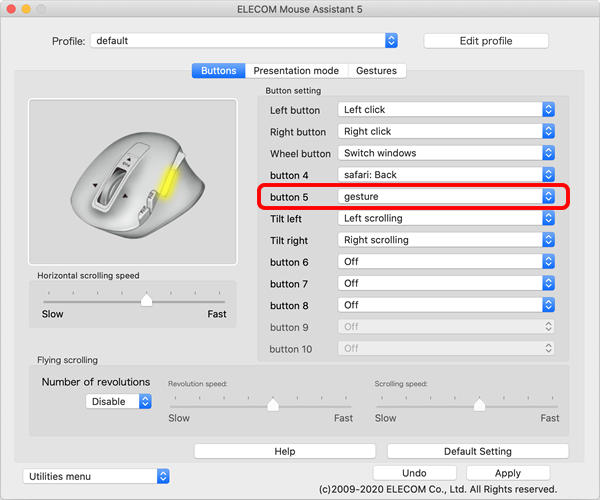The height and width of the screenshot is (500, 600).
Task: Click the ELECOM copyright text
Action: (x=438, y=489)
